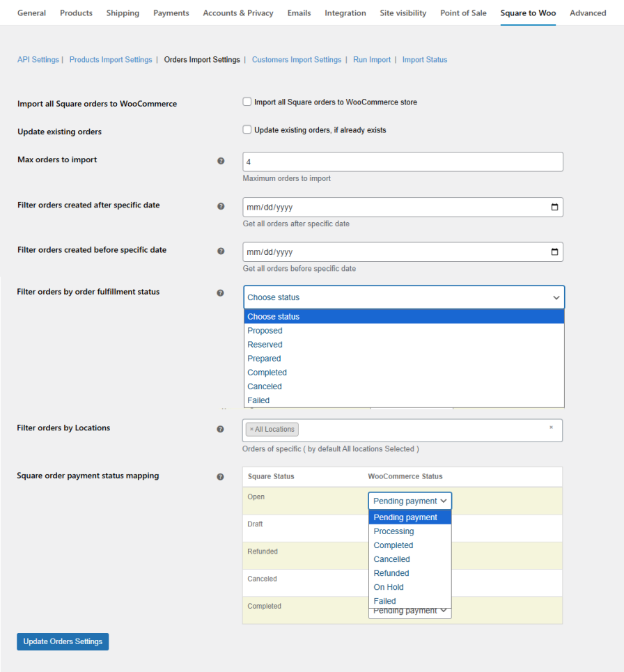Click the help icon for filter orders after date
Viewport: 624px width, 672px height.
point(221,206)
